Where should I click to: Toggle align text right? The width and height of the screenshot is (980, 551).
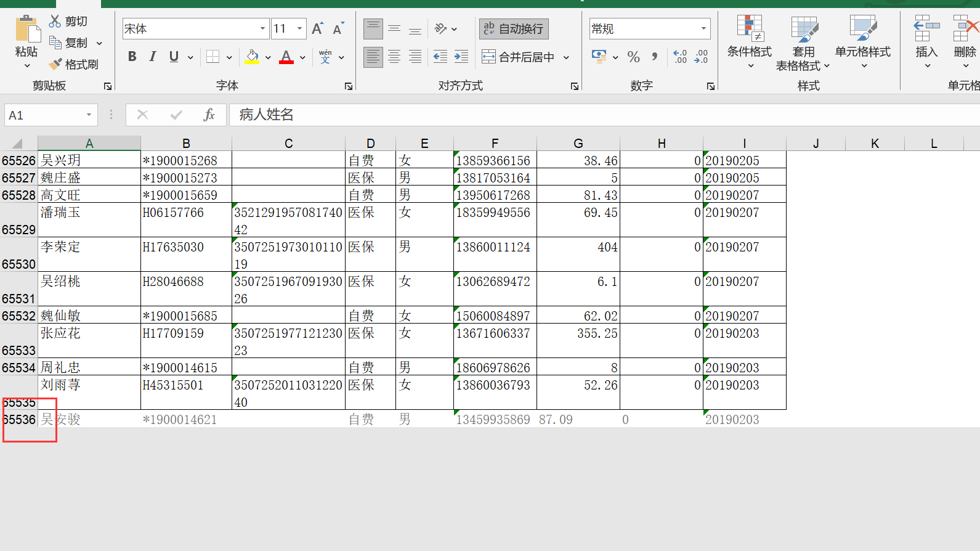[x=415, y=57]
